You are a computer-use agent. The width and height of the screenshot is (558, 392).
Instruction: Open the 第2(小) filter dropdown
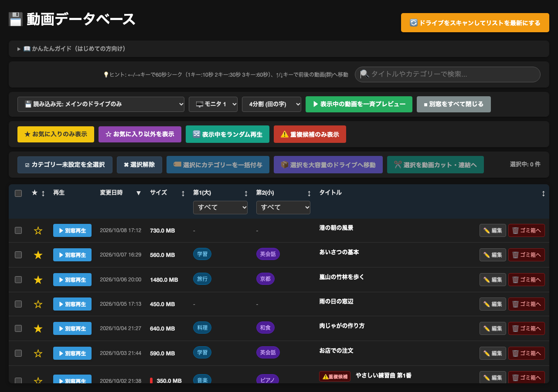(283, 207)
